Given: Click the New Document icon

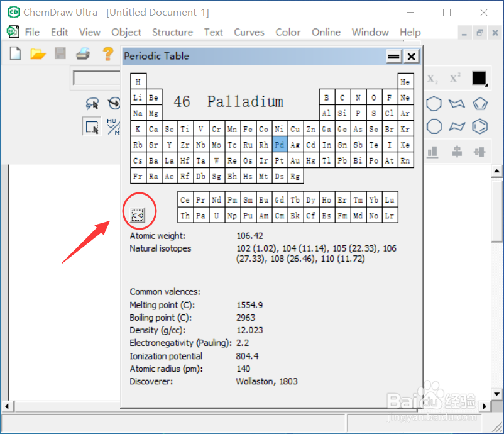Looking at the screenshot, I should (x=15, y=53).
